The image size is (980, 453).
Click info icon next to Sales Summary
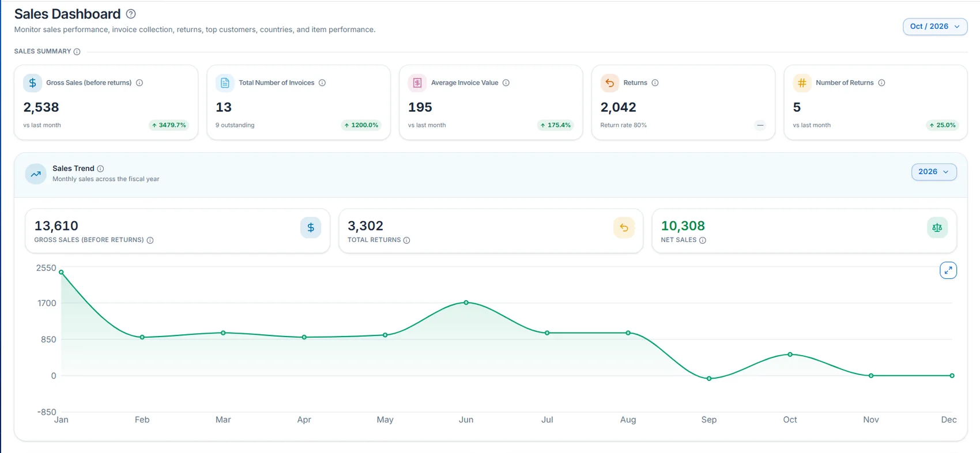(x=77, y=52)
